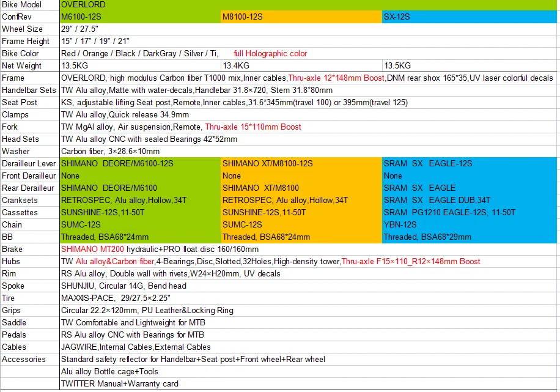The width and height of the screenshot is (560, 392).
Task: Select the M8100-12S orange header cell
Action: 301,17
